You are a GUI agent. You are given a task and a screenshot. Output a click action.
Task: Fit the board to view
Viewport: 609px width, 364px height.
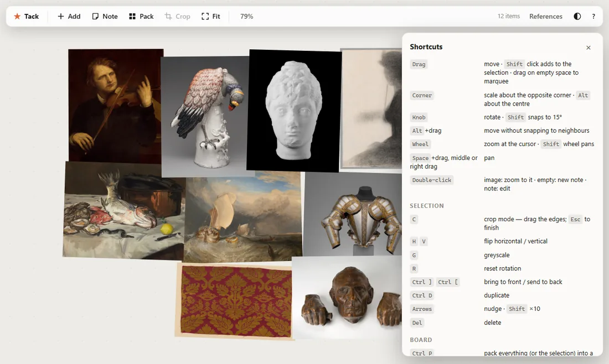point(211,16)
